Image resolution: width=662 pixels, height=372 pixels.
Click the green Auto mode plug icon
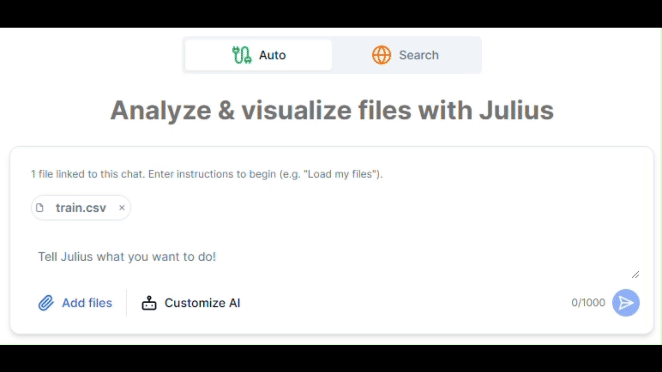coord(242,55)
